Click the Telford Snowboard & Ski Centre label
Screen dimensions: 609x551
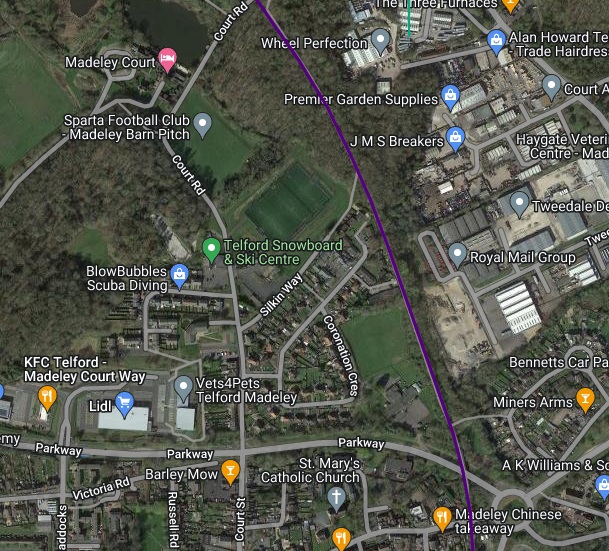pyautogui.click(x=283, y=252)
